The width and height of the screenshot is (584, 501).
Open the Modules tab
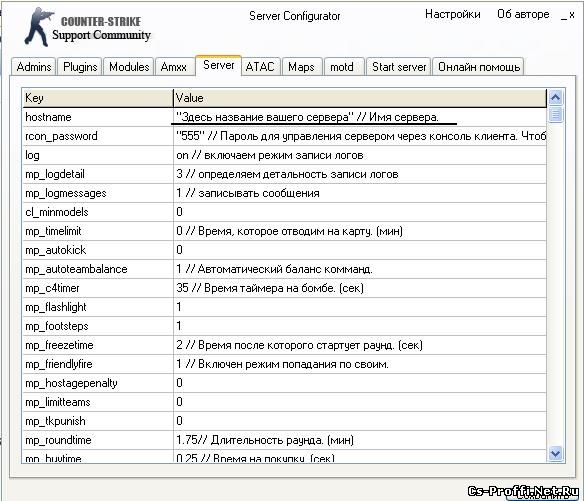(x=129, y=67)
